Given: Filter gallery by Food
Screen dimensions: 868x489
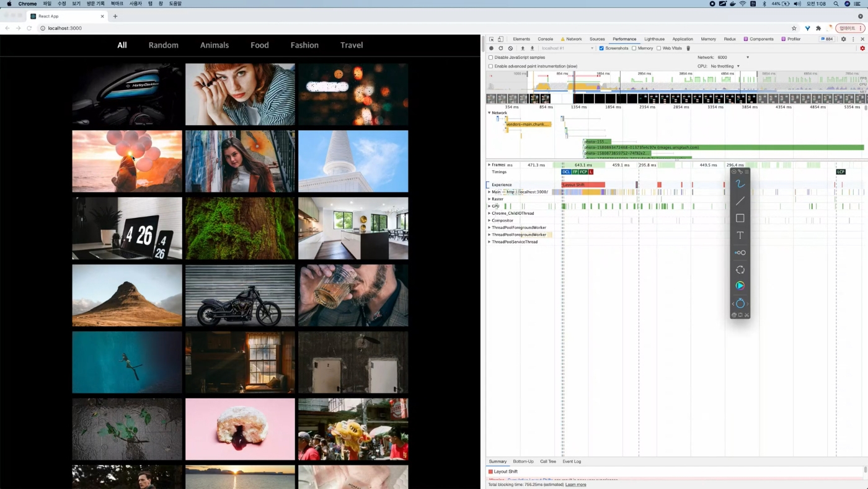Looking at the screenshot, I should 260,45.
